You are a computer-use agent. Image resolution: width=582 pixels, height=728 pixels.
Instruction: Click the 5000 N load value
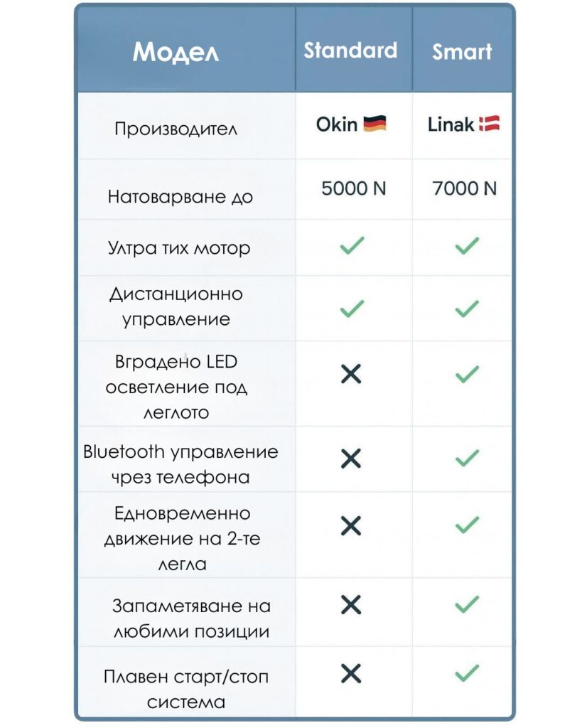[354, 188]
